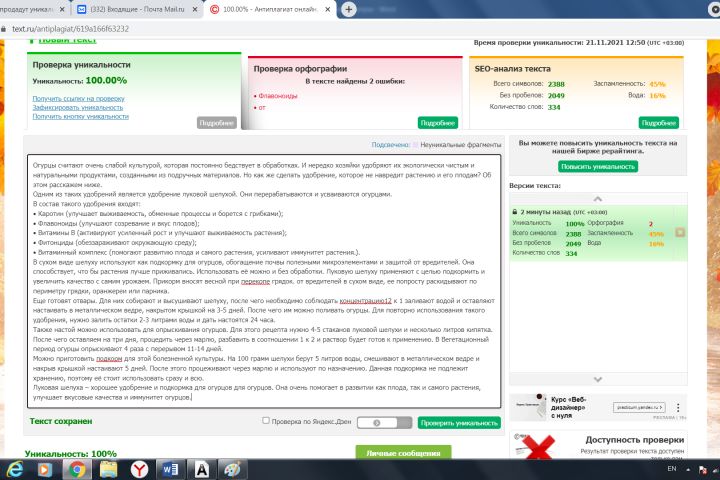Click Подробнее button in the SEO-анализ panel
This screenshot has width=720, height=480.
[x=658, y=123]
